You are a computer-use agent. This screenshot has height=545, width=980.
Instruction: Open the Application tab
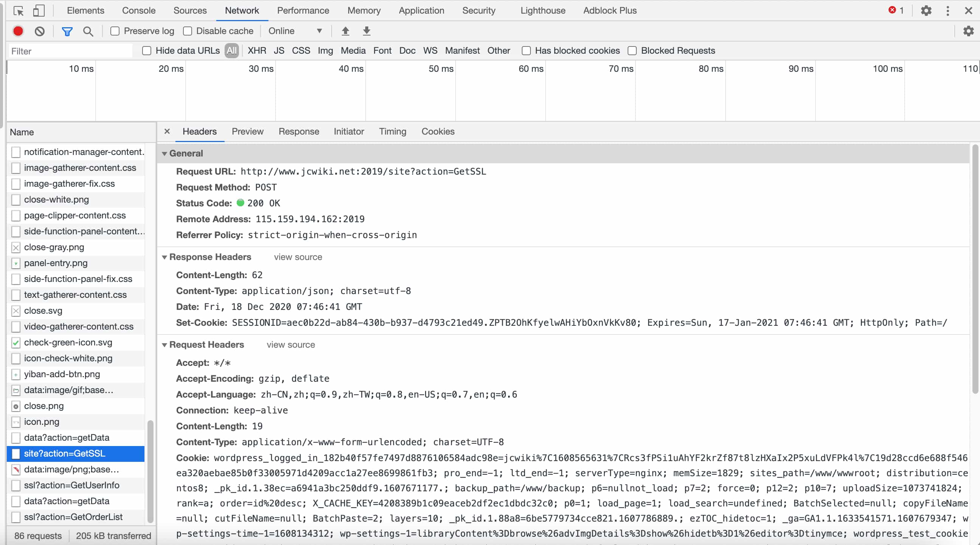click(421, 11)
